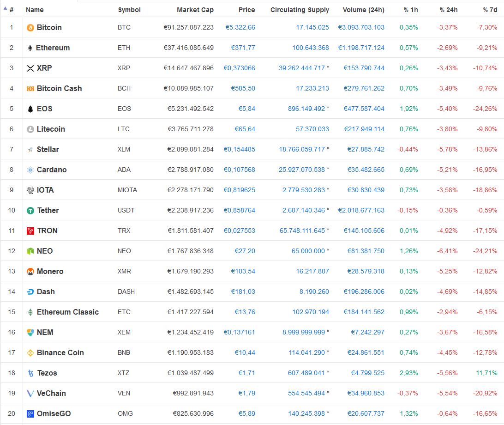The image size is (504, 425).
Task: Select EOS 7d change -24,26%
Action: [x=485, y=109]
